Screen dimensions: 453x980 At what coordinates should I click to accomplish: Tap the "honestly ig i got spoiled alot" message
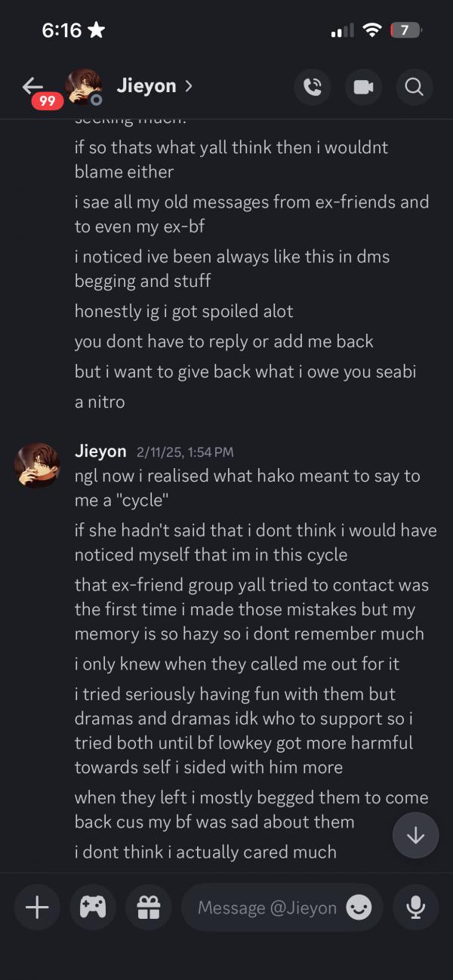tap(183, 311)
